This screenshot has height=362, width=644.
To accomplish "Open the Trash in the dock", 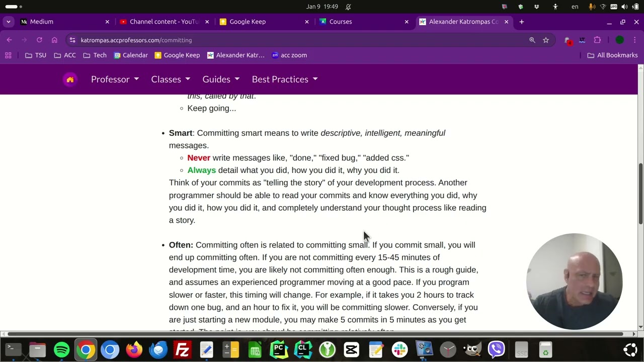I will pos(545,349).
